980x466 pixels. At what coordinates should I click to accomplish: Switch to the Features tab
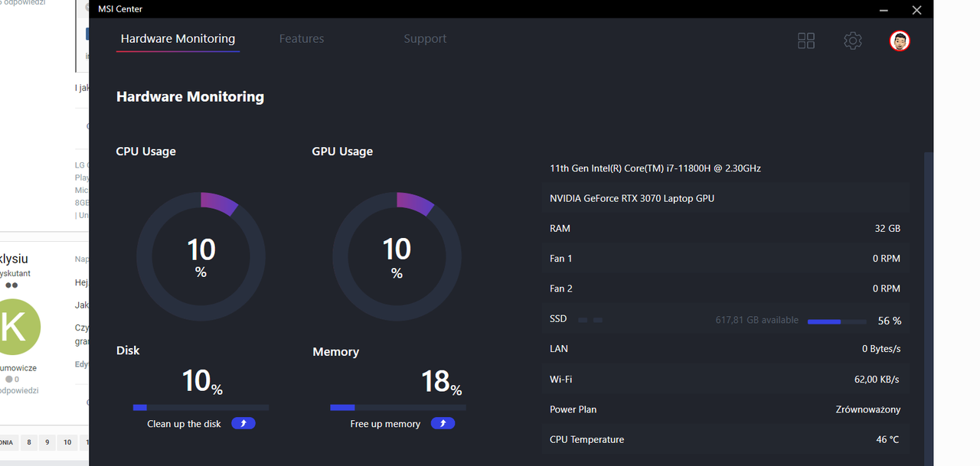tap(302, 39)
